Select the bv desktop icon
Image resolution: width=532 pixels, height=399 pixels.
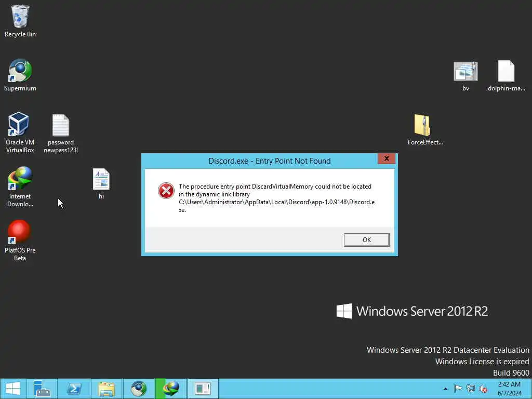(x=465, y=76)
